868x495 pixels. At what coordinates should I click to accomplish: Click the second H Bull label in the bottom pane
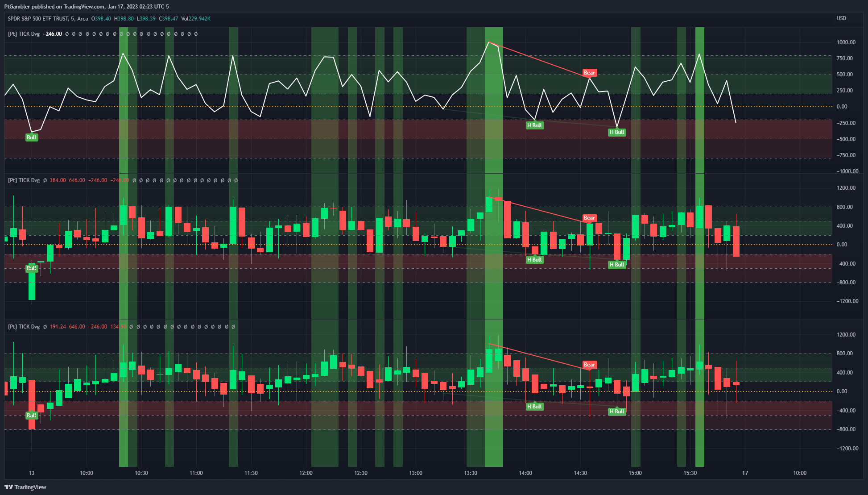[617, 412]
